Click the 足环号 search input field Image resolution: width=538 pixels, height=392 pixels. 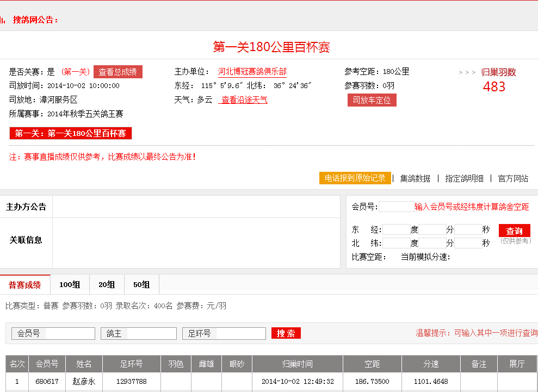240,333
